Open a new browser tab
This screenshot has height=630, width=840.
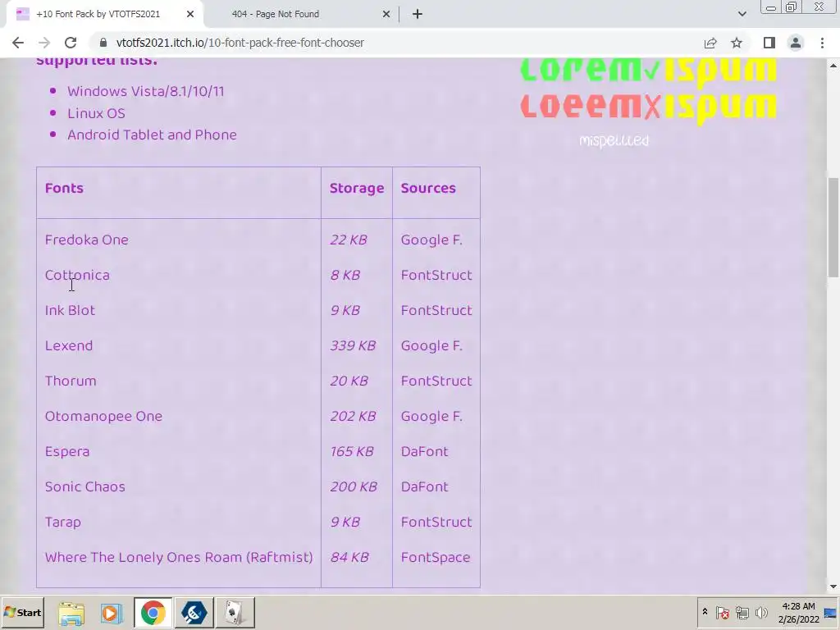tap(418, 14)
